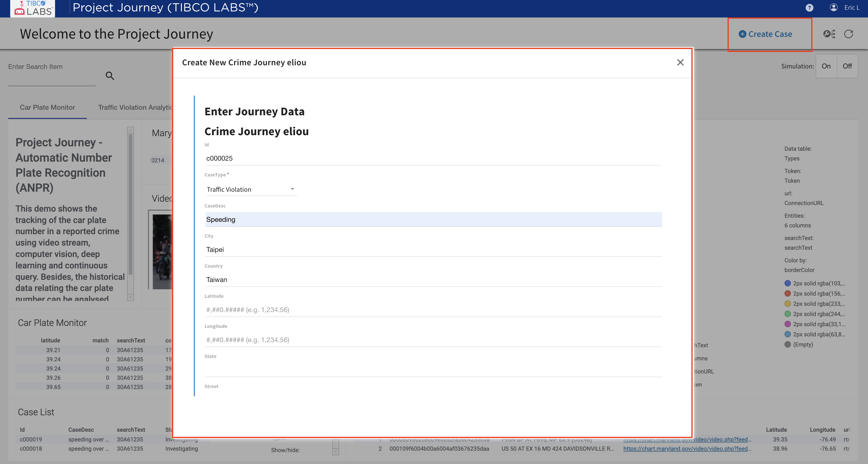Select the row with latitude 39.21
Screen dimensions: 868x464
tap(94, 350)
